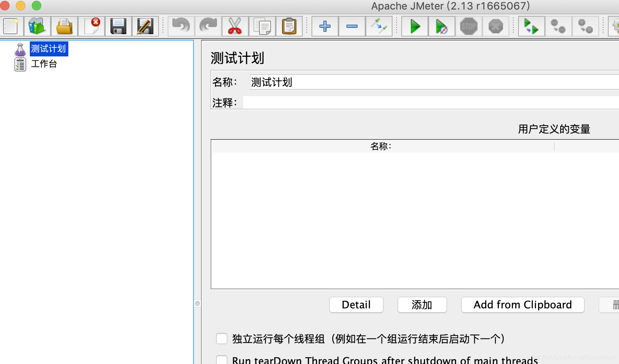Click Add from Clipboard button
This screenshot has height=364, width=619.
tap(522, 305)
